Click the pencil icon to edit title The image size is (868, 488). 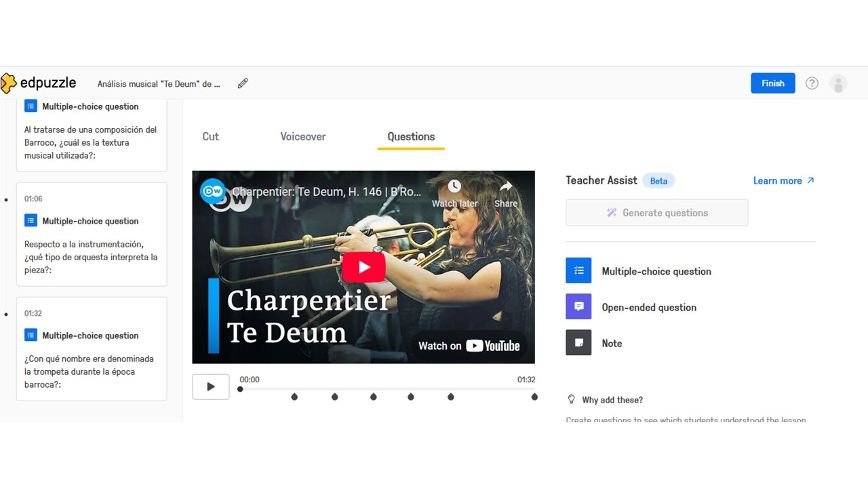pos(243,83)
